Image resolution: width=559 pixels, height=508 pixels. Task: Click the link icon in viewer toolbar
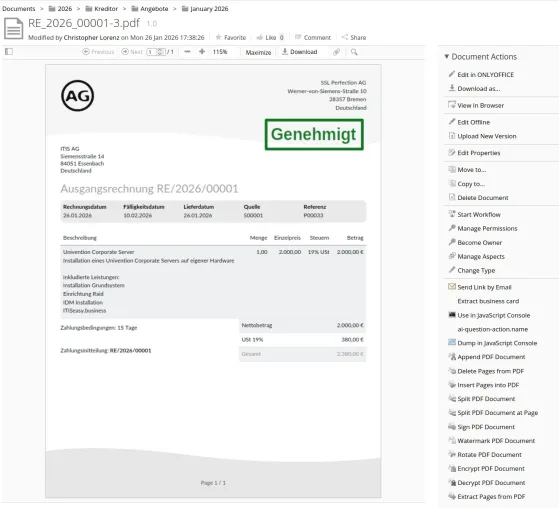(336, 52)
